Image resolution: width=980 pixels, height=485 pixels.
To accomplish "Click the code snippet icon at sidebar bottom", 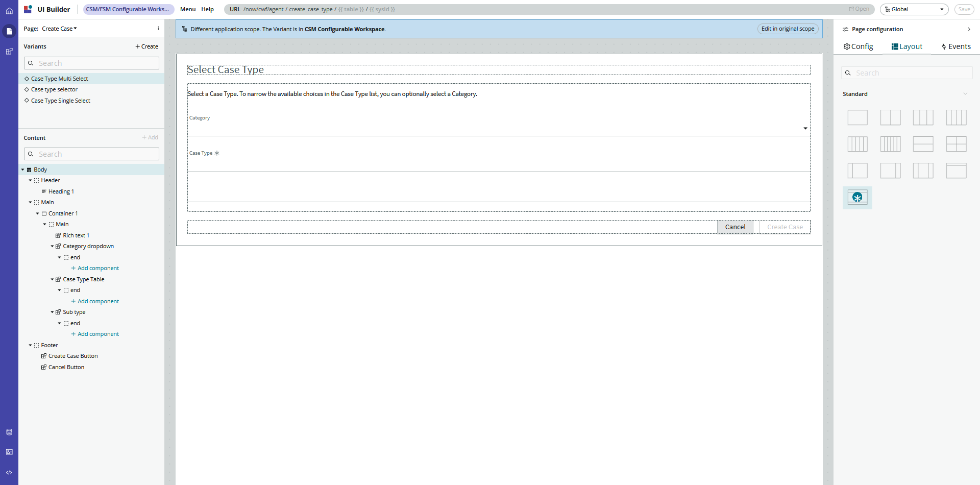I will click(x=9, y=472).
